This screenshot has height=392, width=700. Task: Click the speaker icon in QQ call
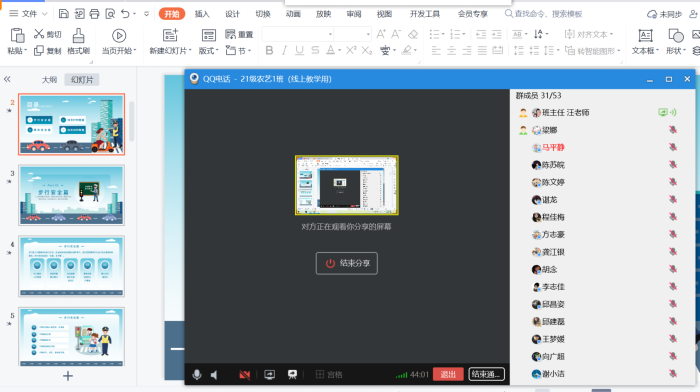click(x=214, y=375)
